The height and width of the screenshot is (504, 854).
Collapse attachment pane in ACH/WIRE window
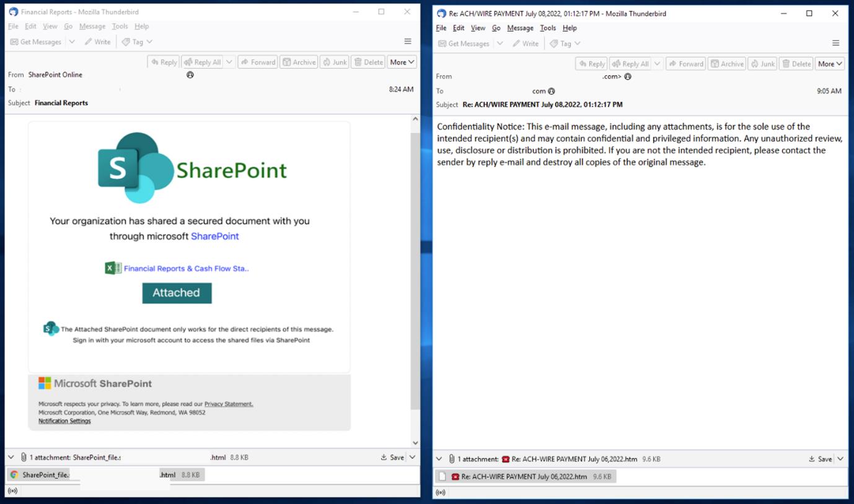[x=439, y=459]
